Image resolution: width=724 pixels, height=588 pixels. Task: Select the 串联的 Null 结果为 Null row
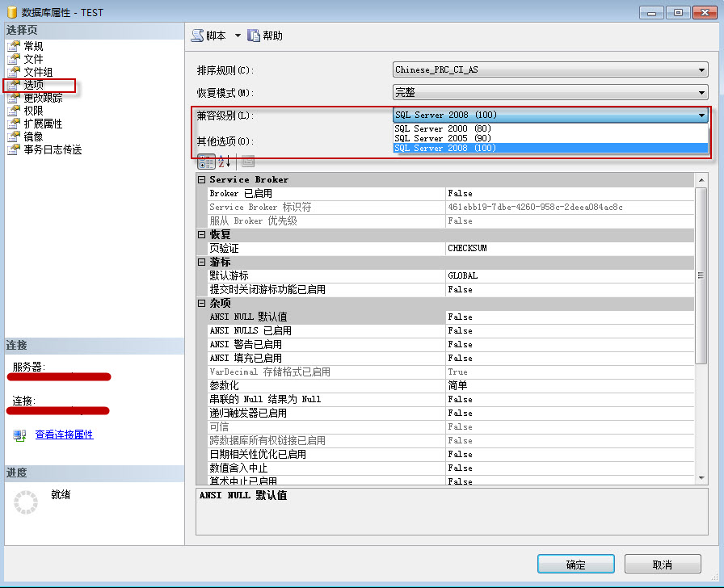(x=450, y=399)
